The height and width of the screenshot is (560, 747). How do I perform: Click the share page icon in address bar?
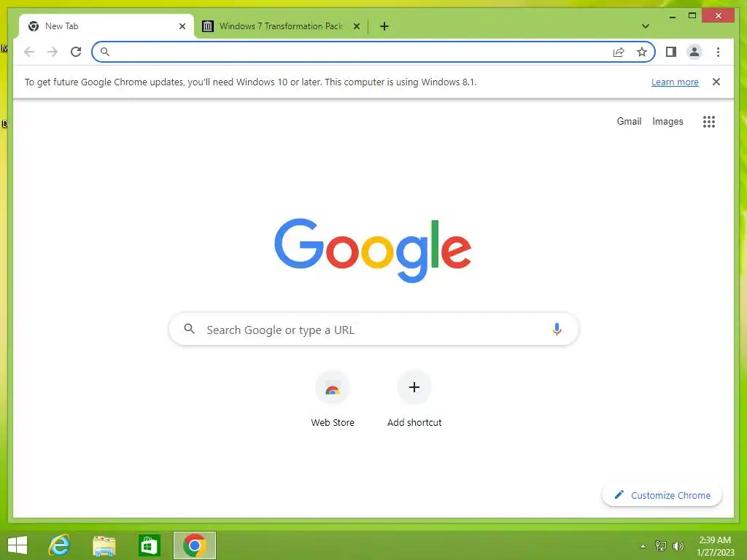click(619, 52)
